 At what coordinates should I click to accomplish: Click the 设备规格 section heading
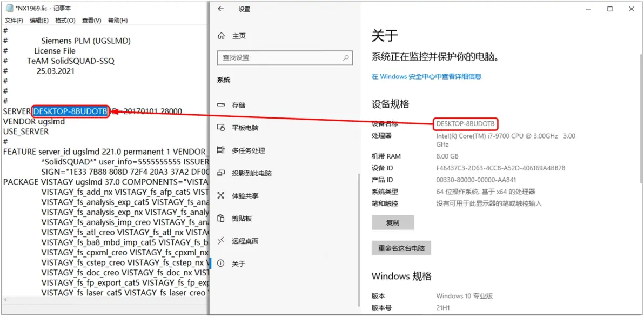(x=390, y=104)
